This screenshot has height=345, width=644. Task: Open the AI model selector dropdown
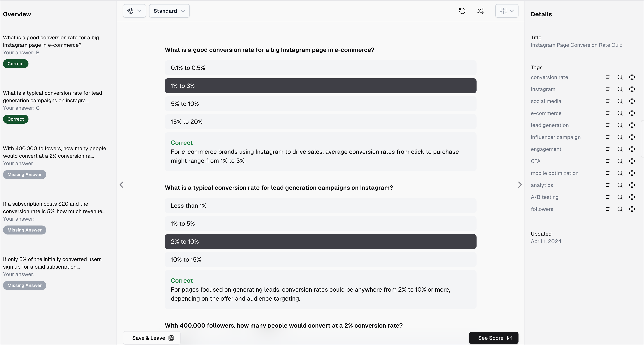(134, 11)
